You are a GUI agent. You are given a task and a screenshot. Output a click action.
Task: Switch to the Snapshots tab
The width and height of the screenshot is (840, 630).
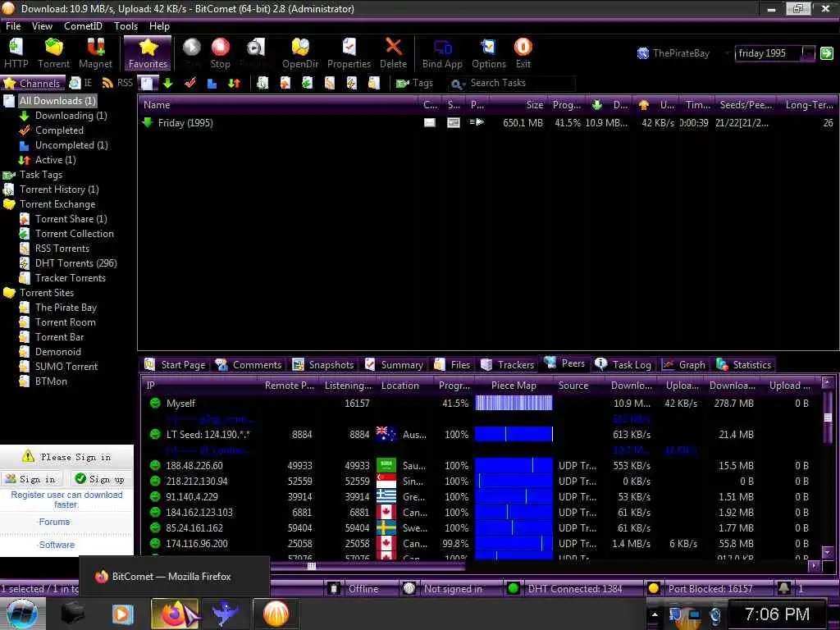(323, 365)
